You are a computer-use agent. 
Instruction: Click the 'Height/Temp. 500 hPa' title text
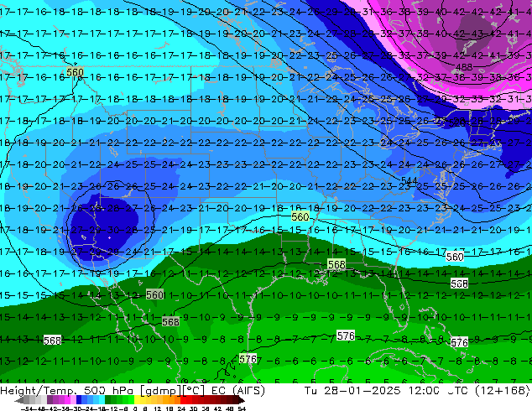click(x=66, y=391)
